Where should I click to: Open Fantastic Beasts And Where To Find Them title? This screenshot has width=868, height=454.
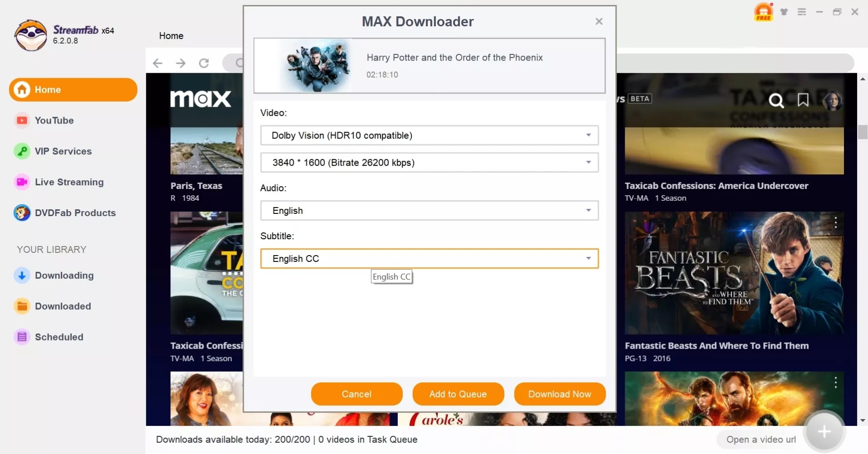(716, 346)
